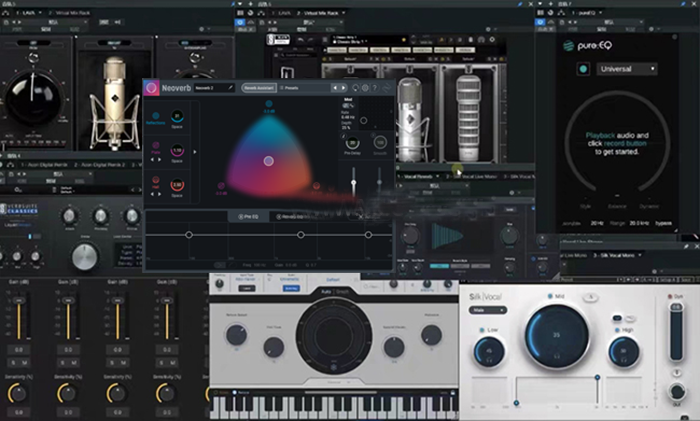
Task: Select the dark mode pill in Silk Vocal
Action: tap(617, 318)
